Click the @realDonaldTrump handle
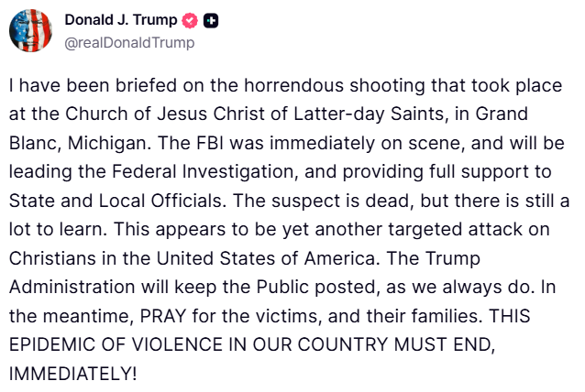Screen dimensions: 585x392 [x=129, y=41]
